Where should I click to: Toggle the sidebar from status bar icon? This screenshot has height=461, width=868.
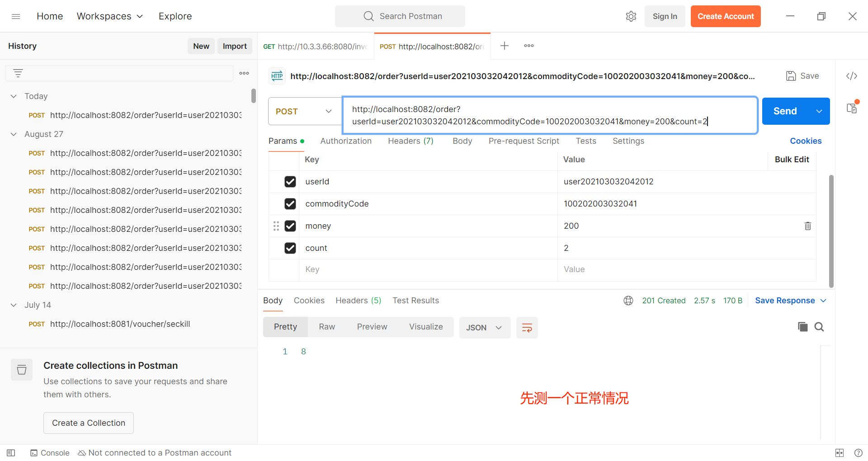[11, 453]
